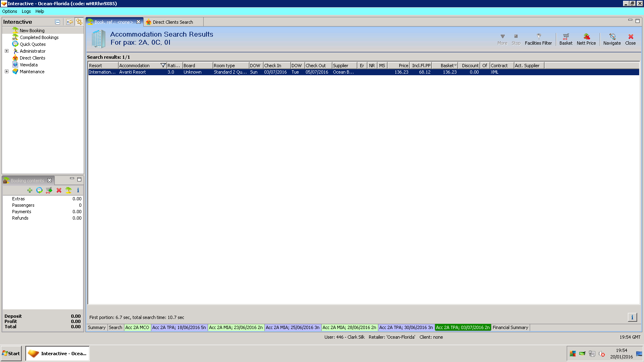Sort results by Room type column header

pyautogui.click(x=231, y=66)
